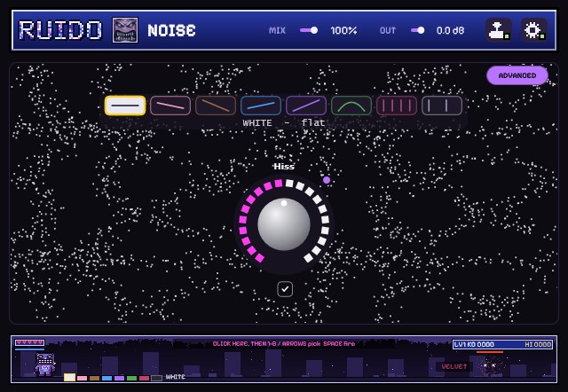This screenshot has width=568, height=392.
Task: Click the robot character in mini game
Action: pos(45,365)
